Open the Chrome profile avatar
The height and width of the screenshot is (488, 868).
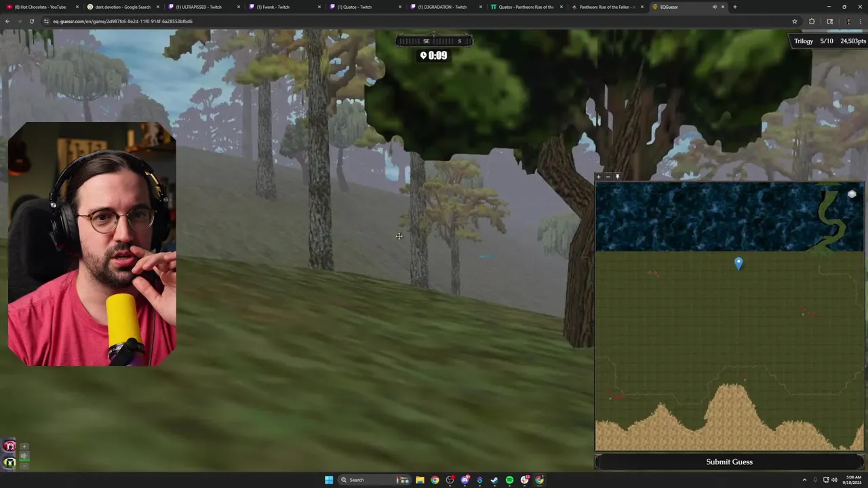(848, 21)
